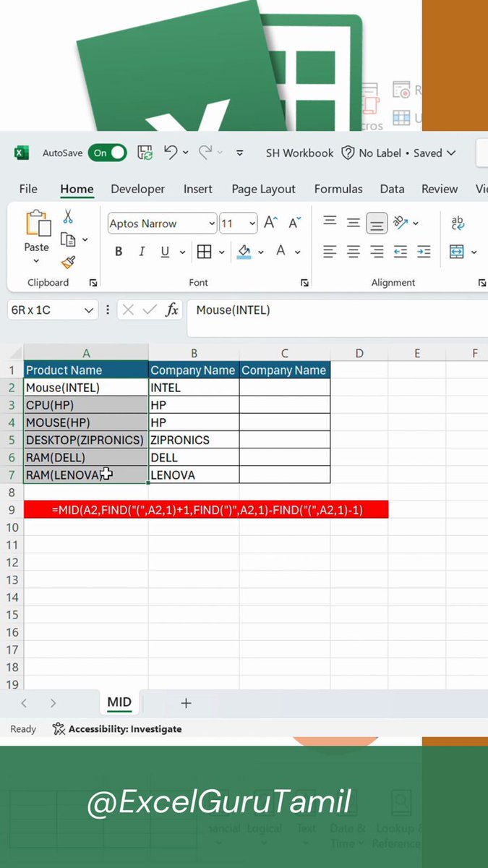Expand the Font Color palette arrow
The height and width of the screenshot is (868, 488).
click(x=297, y=252)
